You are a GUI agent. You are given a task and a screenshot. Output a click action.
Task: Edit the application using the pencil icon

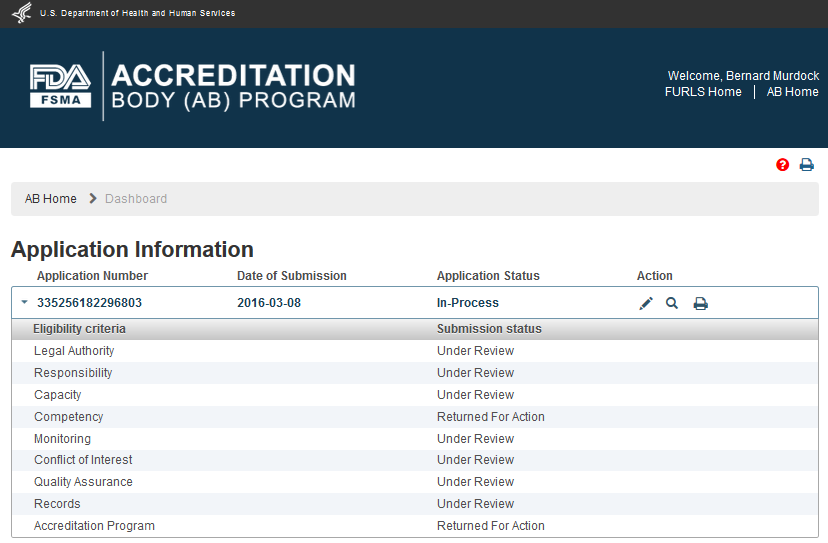(x=646, y=303)
